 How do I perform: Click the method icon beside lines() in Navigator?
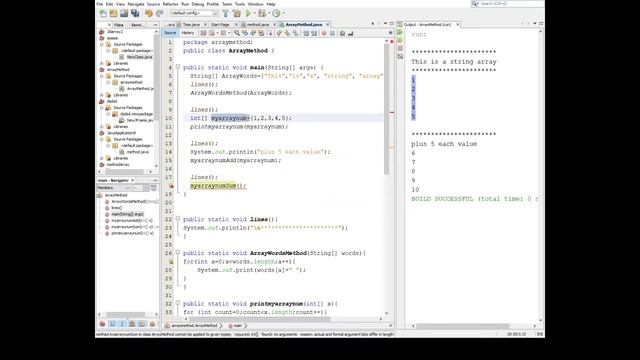pos(107,208)
